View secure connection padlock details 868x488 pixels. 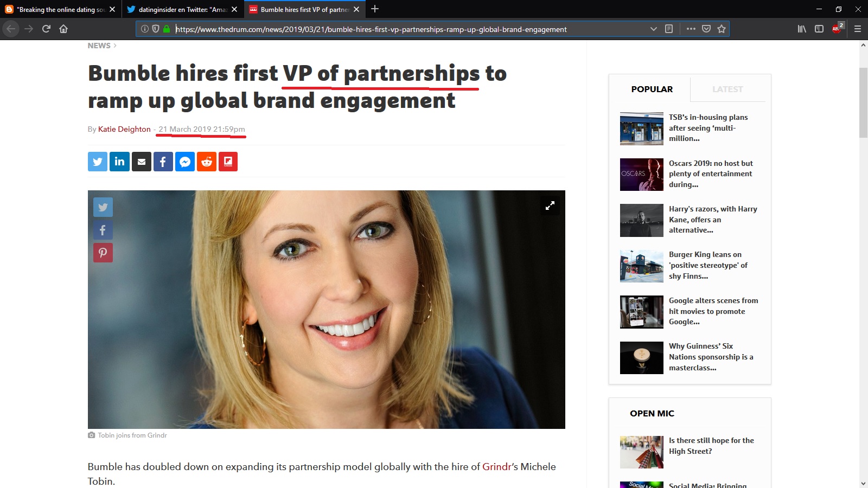(x=167, y=29)
